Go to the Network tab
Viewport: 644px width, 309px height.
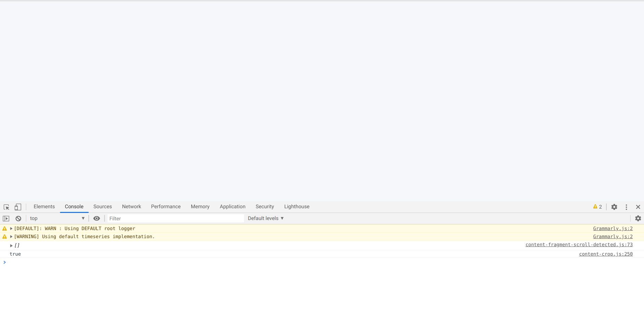[x=131, y=207]
